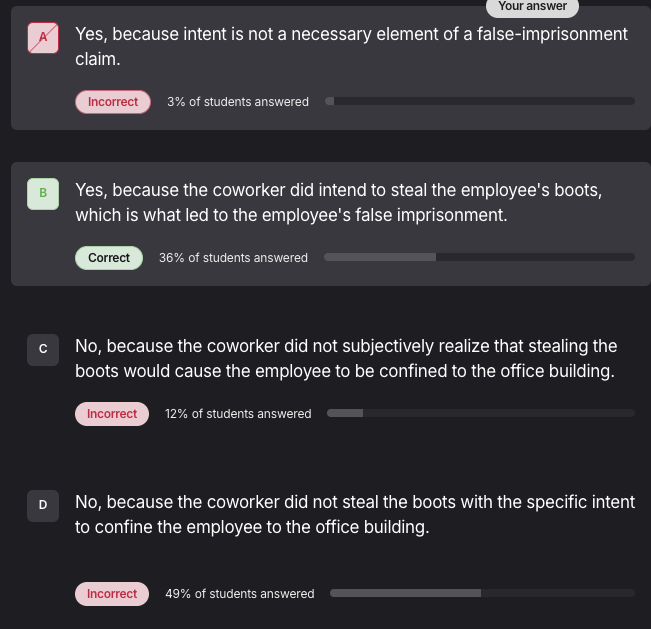The width and height of the screenshot is (651, 629).
Task: Select the green B answer badge
Action: pyautogui.click(x=43, y=193)
